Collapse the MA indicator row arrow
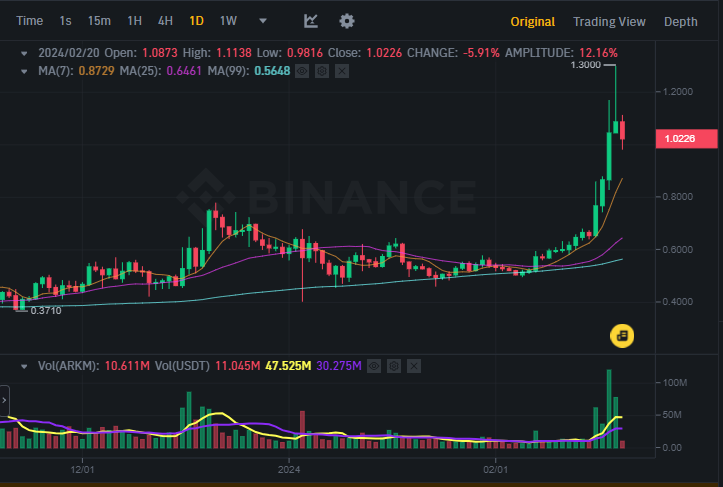Screen dimensions: 723x487 click(24, 71)
